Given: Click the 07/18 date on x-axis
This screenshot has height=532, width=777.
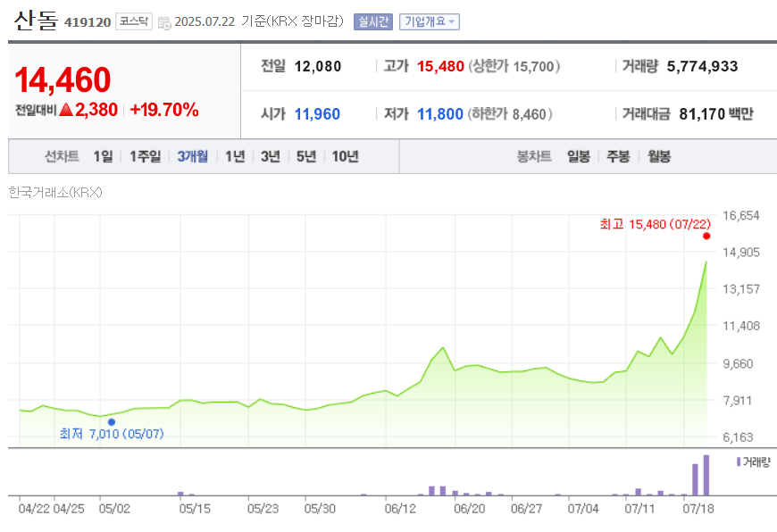Looking at the screenshot, I should point(698,509).
